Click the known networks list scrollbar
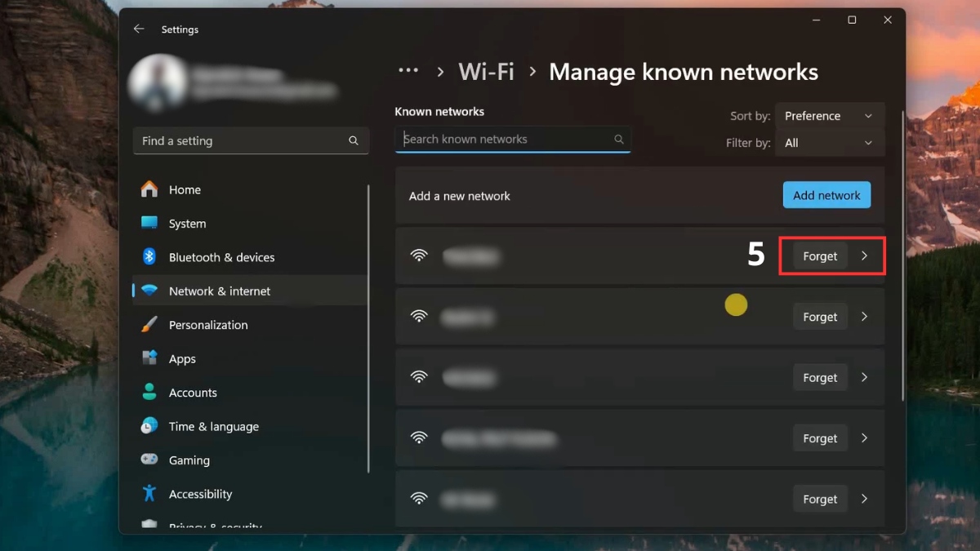 (902, 256)
